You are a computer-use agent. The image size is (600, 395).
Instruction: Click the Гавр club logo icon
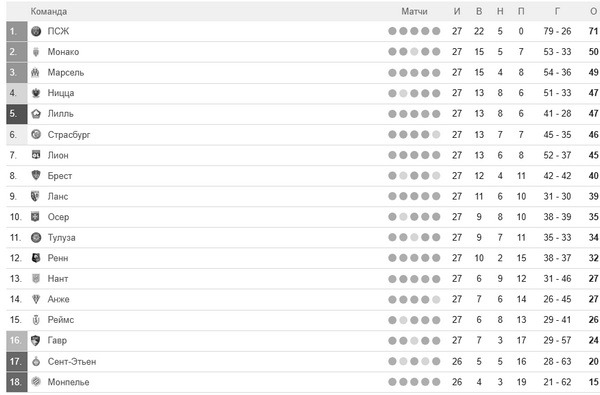coord(35,340)
